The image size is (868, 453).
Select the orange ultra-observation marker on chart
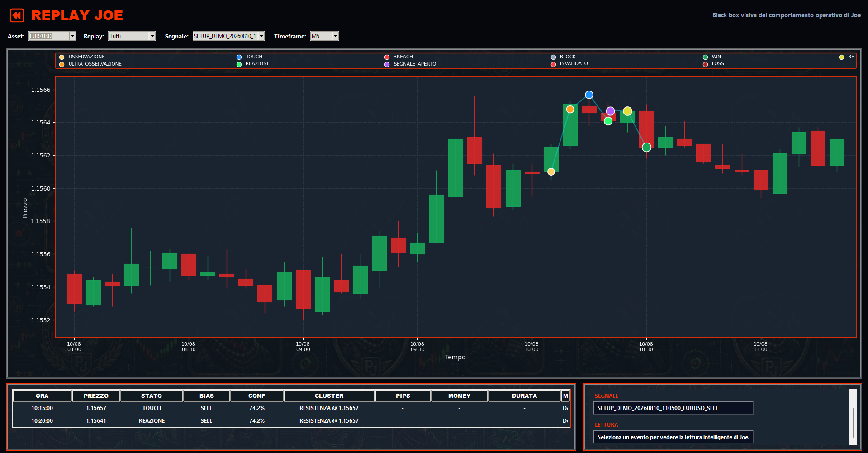570,109
